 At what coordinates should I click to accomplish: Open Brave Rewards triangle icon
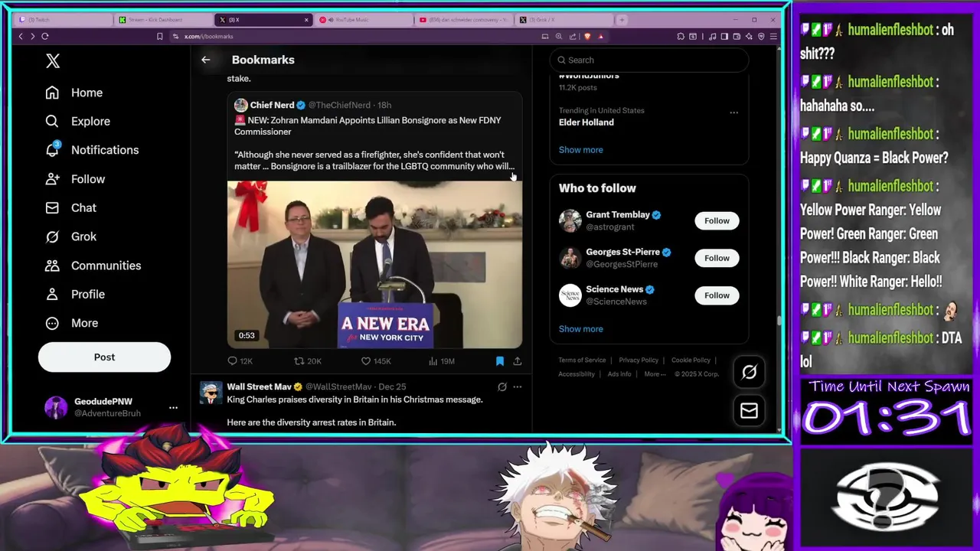pyautogui.click(x=600, y=36)
